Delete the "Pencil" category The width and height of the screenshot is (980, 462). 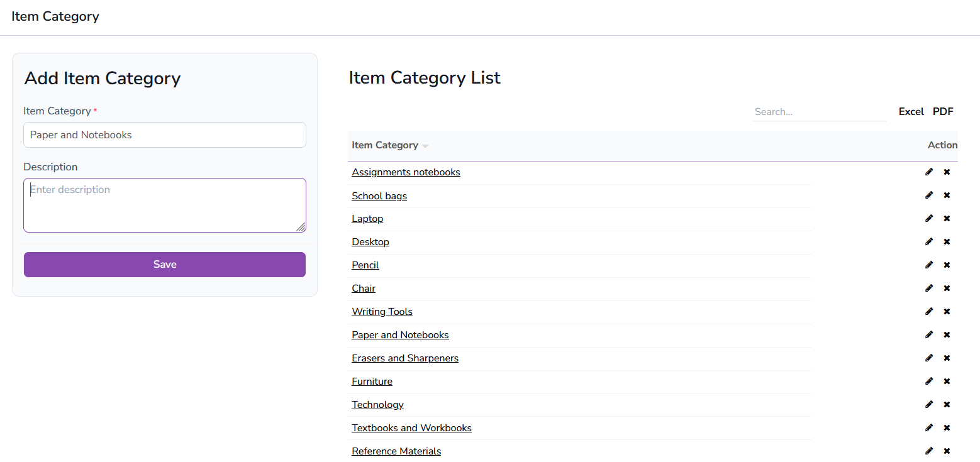coord(947,265)
